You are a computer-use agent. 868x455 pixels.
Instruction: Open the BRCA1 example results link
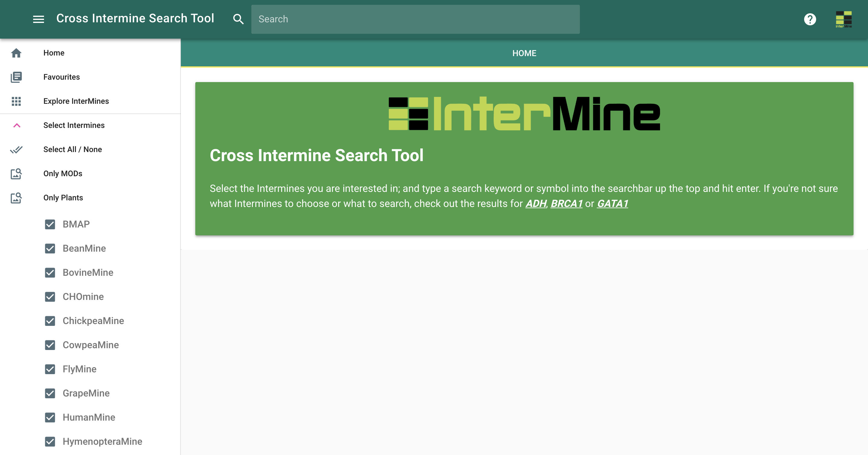click(x=566, y=203)
